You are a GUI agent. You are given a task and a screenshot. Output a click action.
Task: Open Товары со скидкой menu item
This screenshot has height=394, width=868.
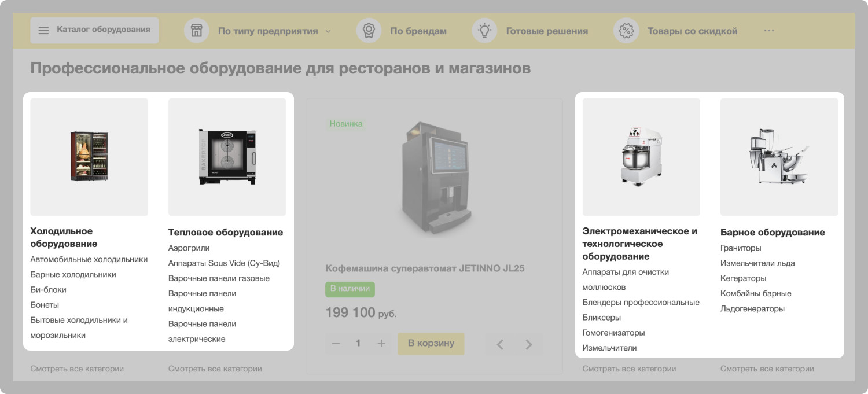click(693, 31)
